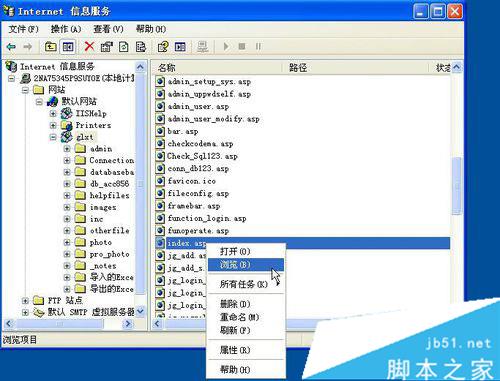The height and width of the screenshot is (381, 500).
Task: Click the Refresh toolbar icon
Action: click(124, 47)
